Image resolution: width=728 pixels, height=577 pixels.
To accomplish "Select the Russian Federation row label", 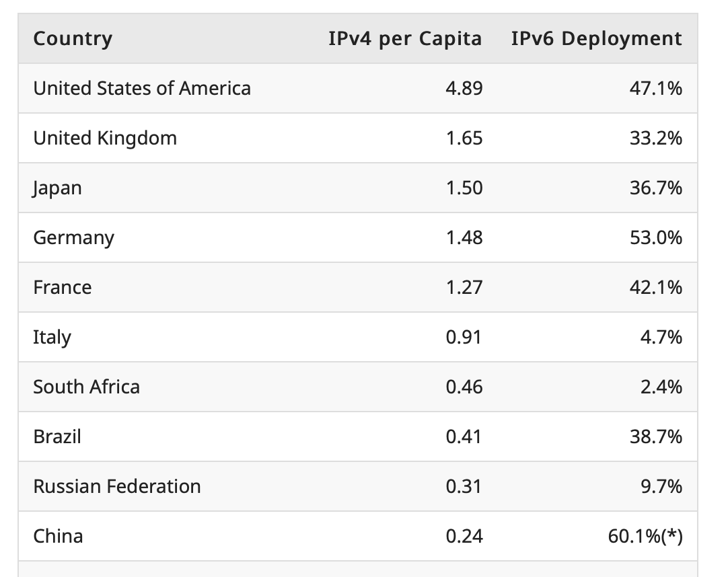I will coord(117,486).
